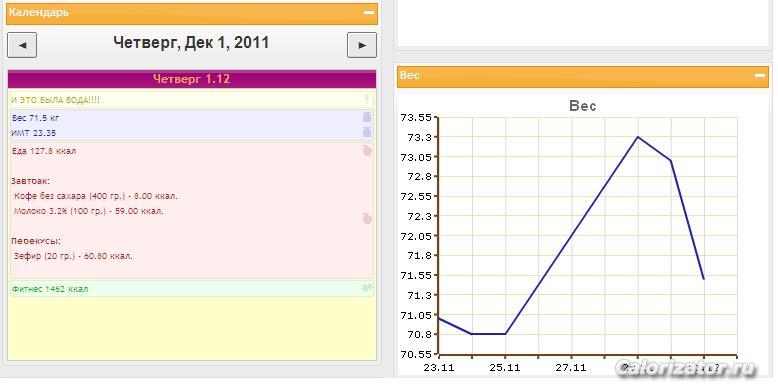This screenshot has height=389, width=778.
Task: Click the exclamation icon in note row
Action: click(x=367, y=100)
